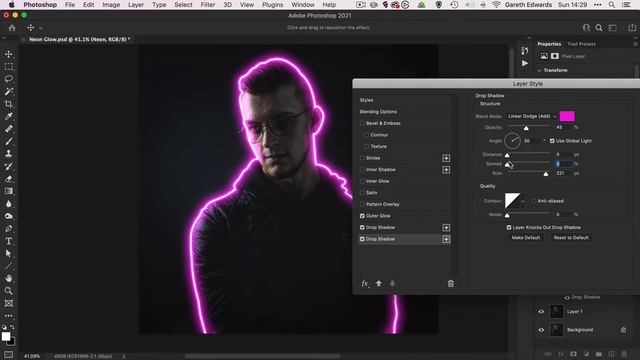Enable the Satin effect checkbox
Viewport: 640px width, 360px height.
[362, 193]
